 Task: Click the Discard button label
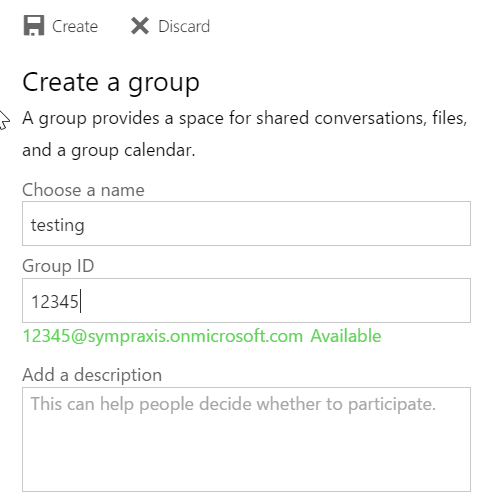click(x=184, y=26)
